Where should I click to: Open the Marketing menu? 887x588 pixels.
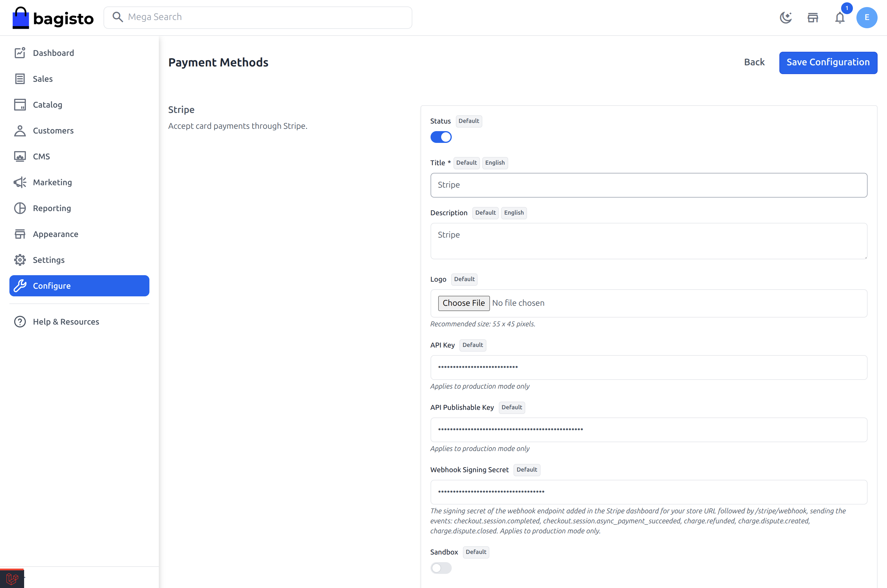coord(79,182)
